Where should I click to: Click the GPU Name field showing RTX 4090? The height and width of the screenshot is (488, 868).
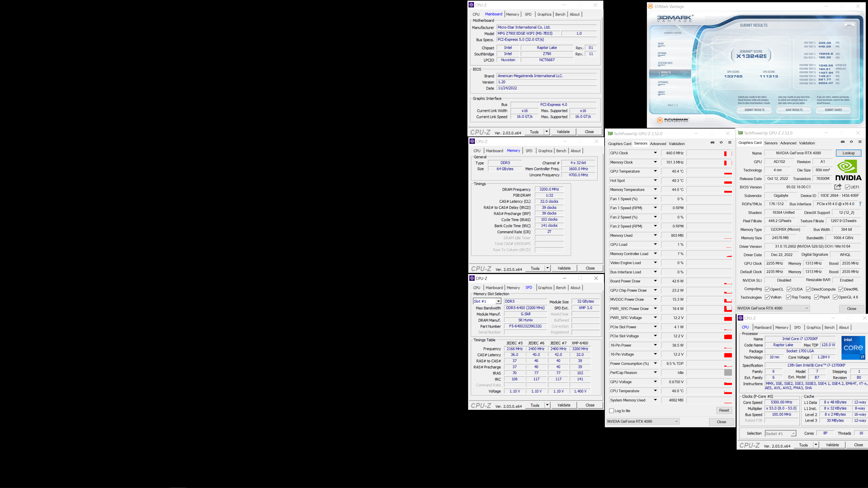pos(798,153)
